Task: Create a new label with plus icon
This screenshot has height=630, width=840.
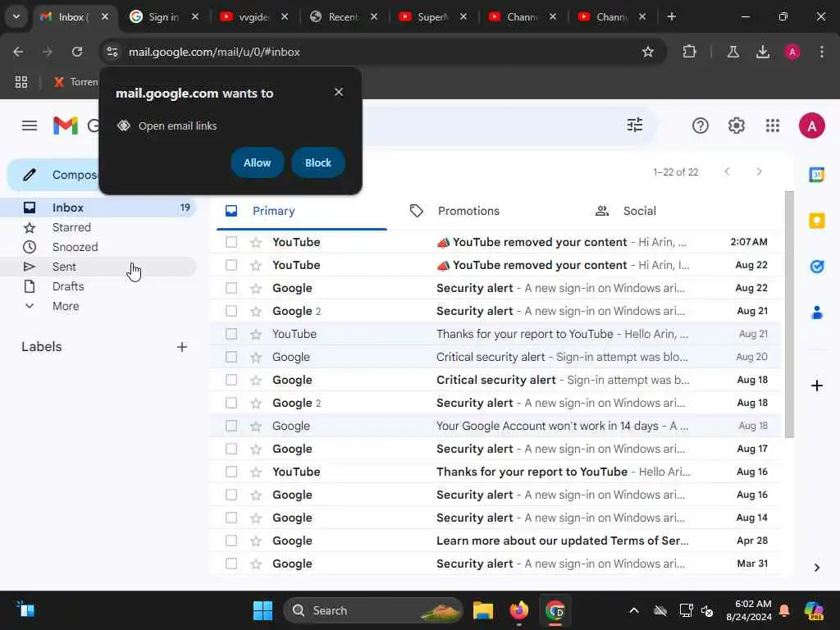Action: point(182,347)
